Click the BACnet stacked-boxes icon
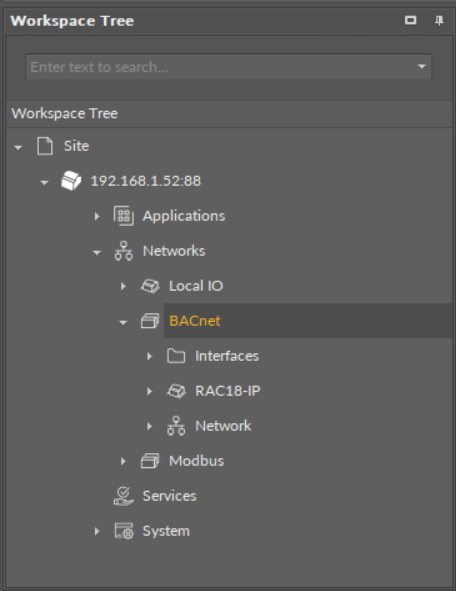 pyautogui.click(x=150, y=321)
